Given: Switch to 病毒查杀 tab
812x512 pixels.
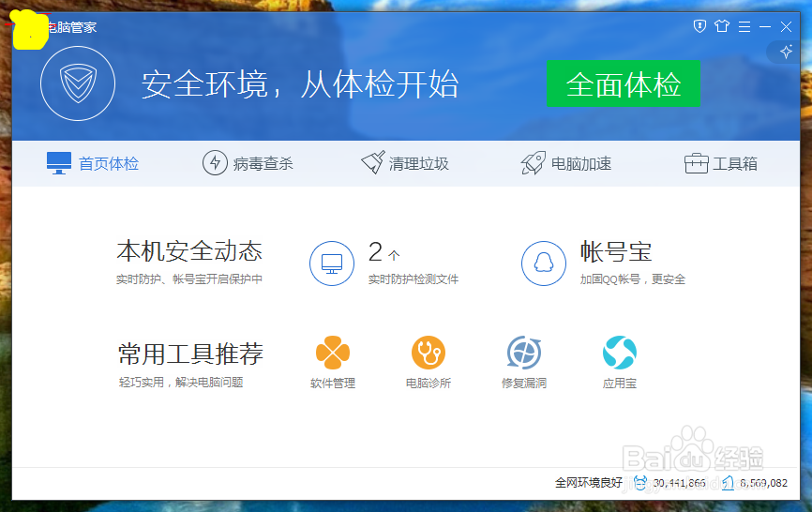Looking at the screenshot, I should (248, 163).
